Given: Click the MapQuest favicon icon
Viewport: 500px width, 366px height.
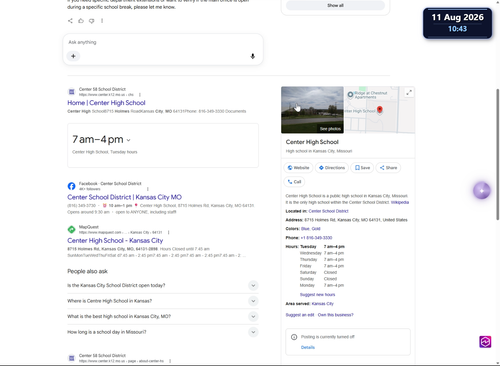Looking at the screenshot, I should pyautogui.click(x=71, y=229).
